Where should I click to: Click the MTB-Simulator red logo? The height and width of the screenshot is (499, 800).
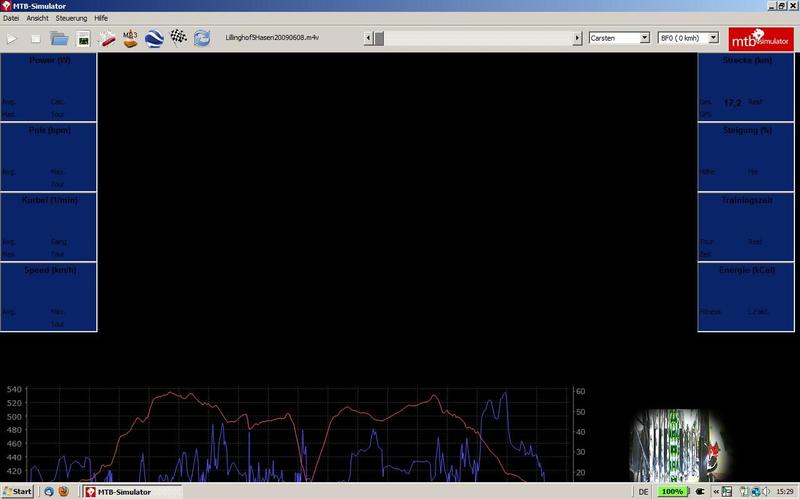(x=761, y=39)
